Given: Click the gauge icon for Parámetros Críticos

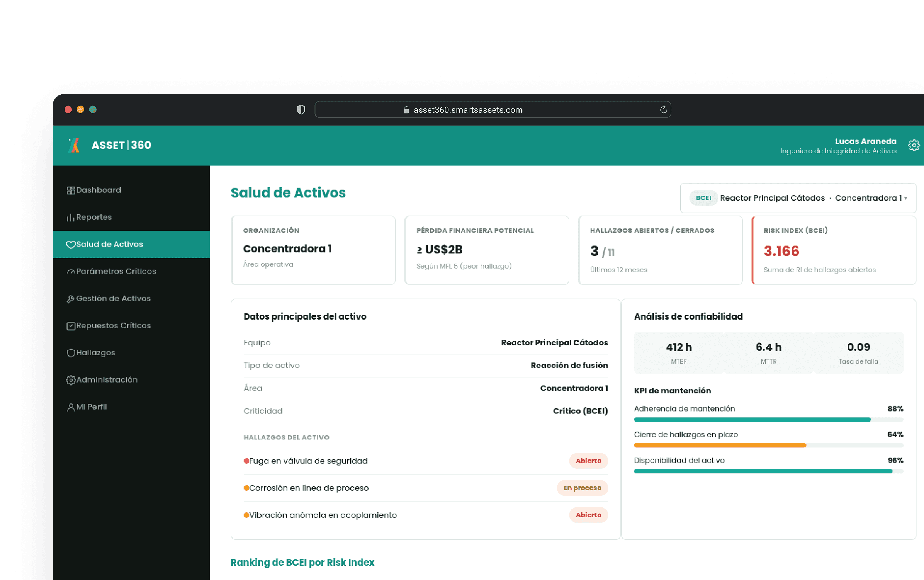Looking at the screenshot, I should 71,272.
